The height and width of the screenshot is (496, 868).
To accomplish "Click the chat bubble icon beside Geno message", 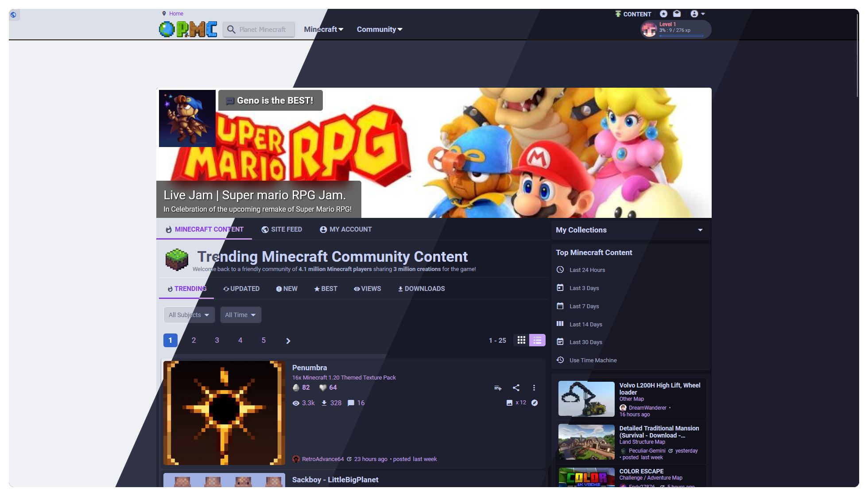I will (230, 101).
